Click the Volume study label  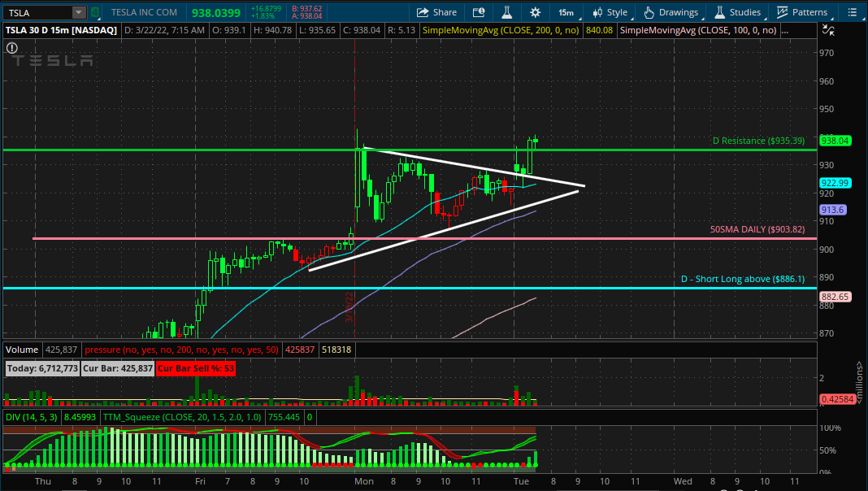point(22,350)
